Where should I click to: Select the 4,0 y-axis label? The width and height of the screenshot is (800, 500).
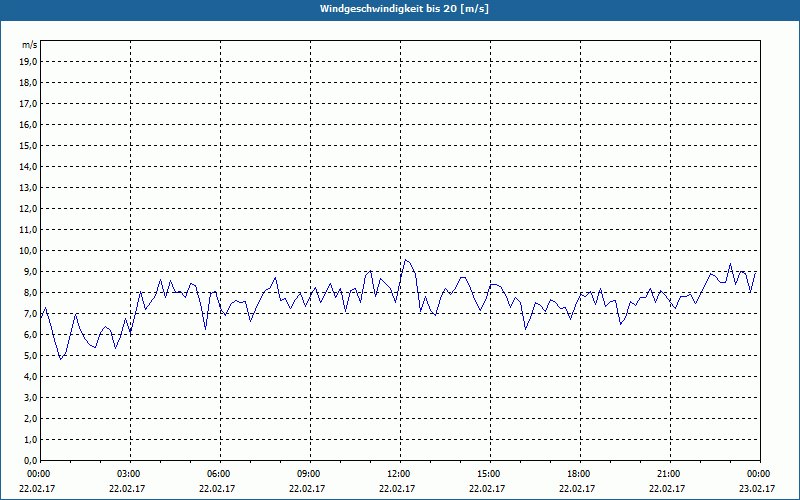31,377
